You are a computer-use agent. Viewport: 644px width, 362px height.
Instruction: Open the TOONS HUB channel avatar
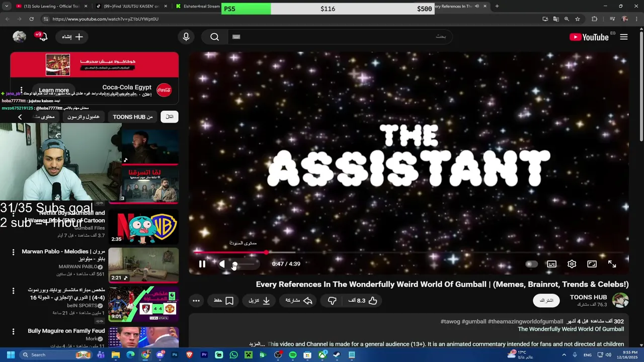(x=620, y=301)
